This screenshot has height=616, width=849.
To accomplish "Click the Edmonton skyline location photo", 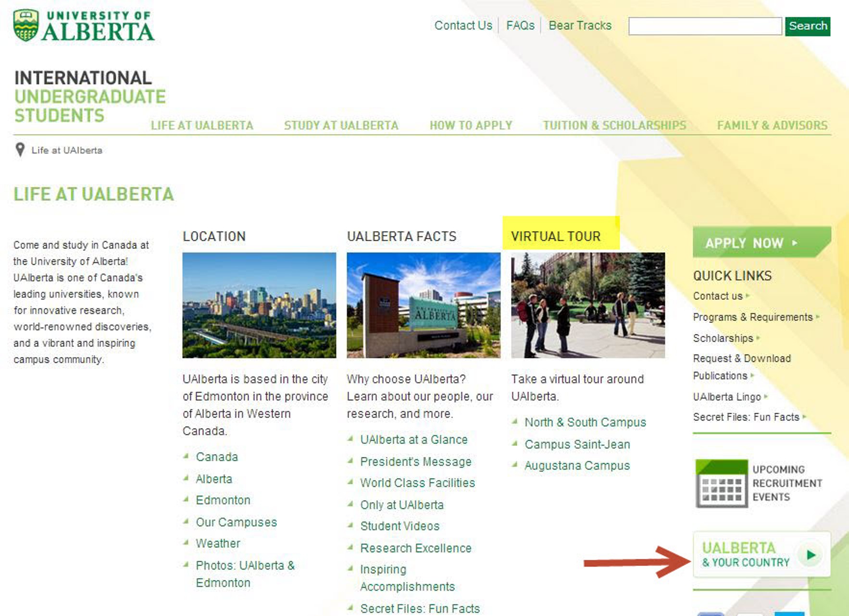I will (259, 305).
